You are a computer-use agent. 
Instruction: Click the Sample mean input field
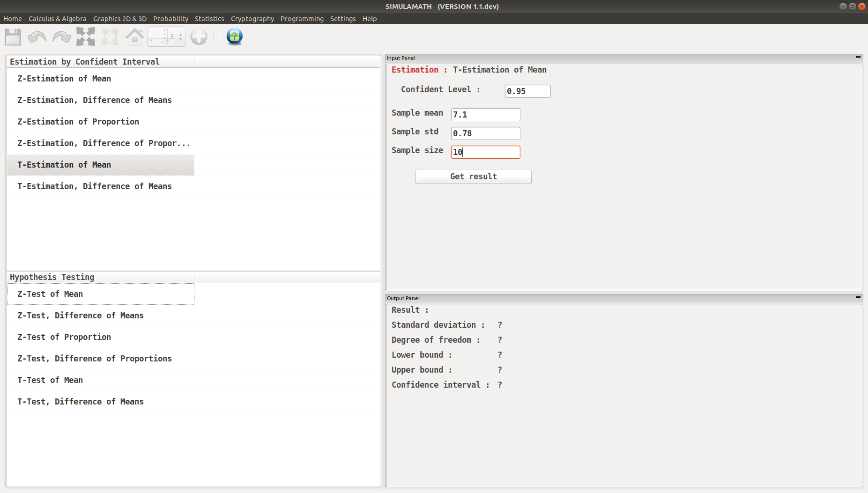click(x=485, y=115)
